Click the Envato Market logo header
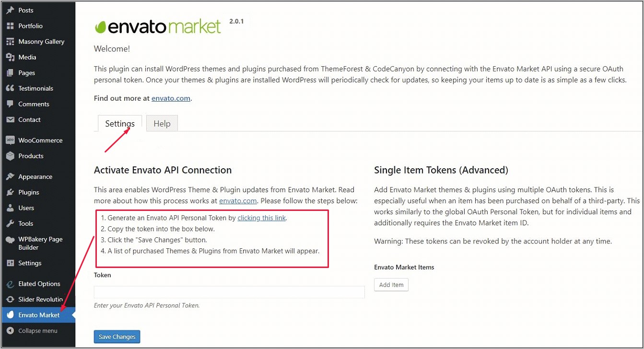This screenshot has height=349, width=644. 157,26
